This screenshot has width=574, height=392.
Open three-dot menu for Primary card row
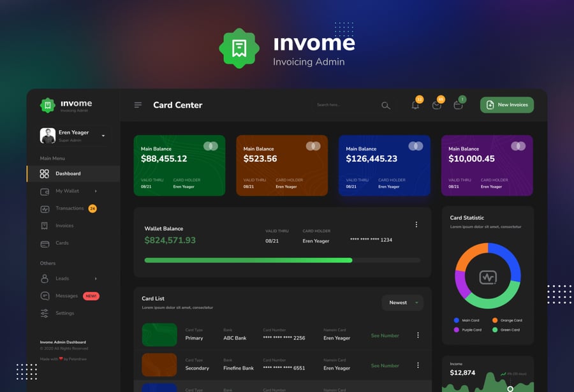418,335
